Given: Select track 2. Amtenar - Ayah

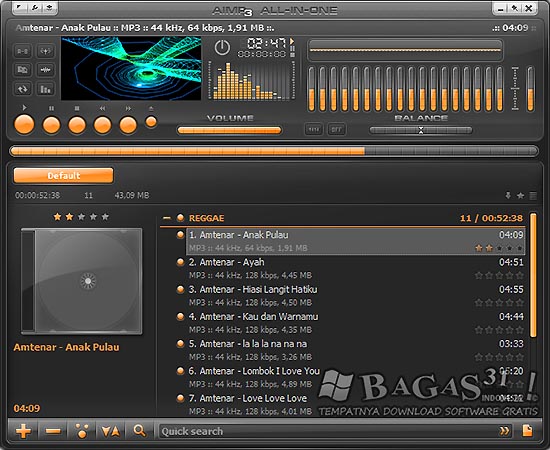Looking at the screenshot, I should coord(356,269).
